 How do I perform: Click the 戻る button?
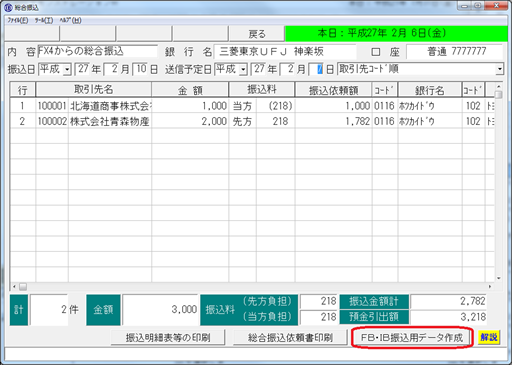point(257,34)
